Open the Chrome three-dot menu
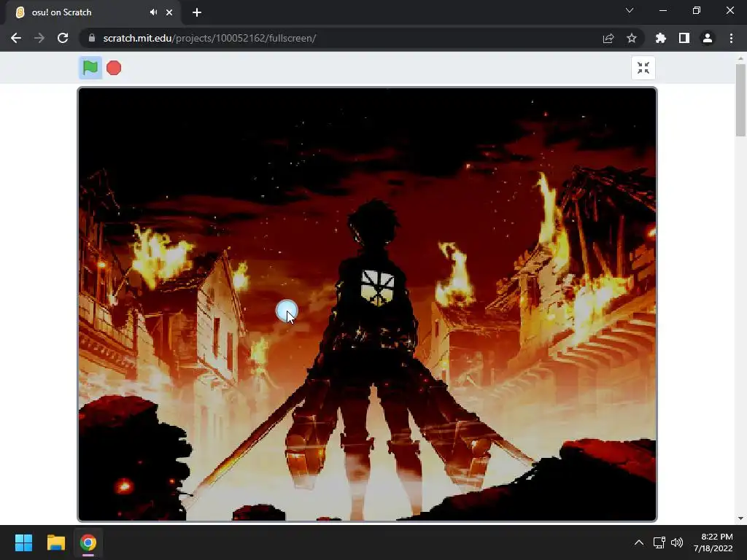The width and height of the screenshot is (747, 560). click(x=731, y=38)
